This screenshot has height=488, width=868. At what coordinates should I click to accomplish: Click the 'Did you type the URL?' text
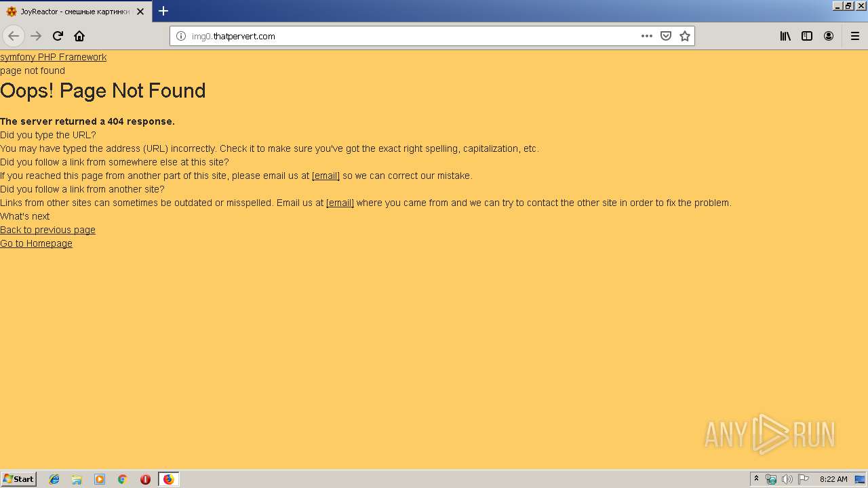[x=48, y=135]
